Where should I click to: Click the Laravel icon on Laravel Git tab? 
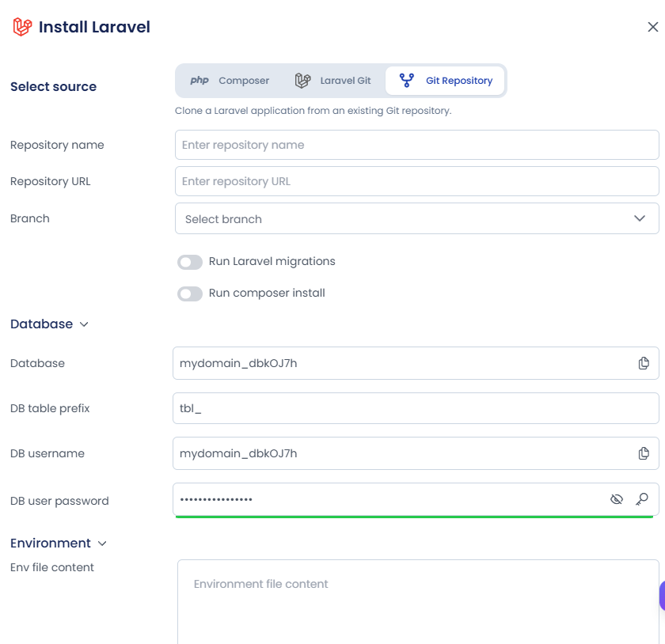point(302,81)
